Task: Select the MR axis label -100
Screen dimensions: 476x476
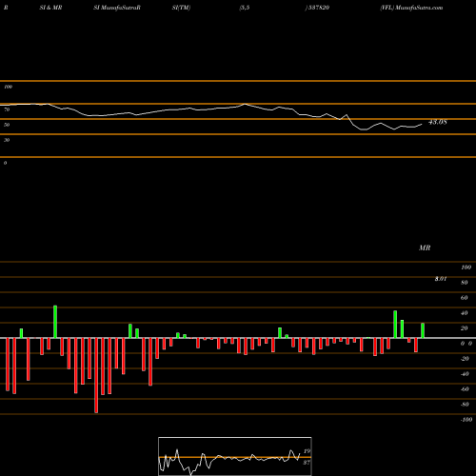Action: [466, 420]
